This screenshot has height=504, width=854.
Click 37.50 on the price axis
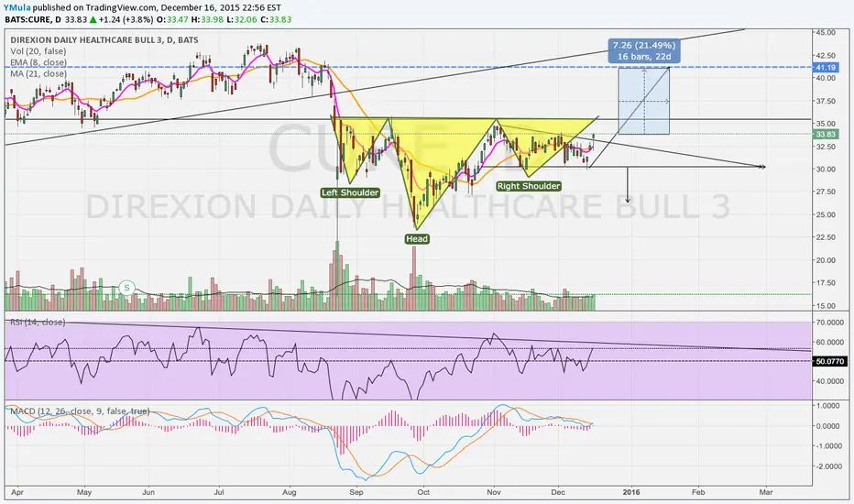(826, 101)
